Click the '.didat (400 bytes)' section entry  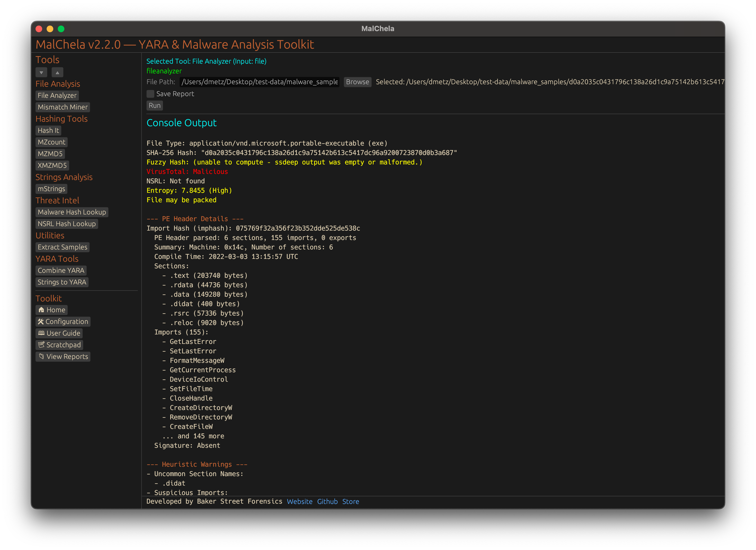click(x=201, y=304)
